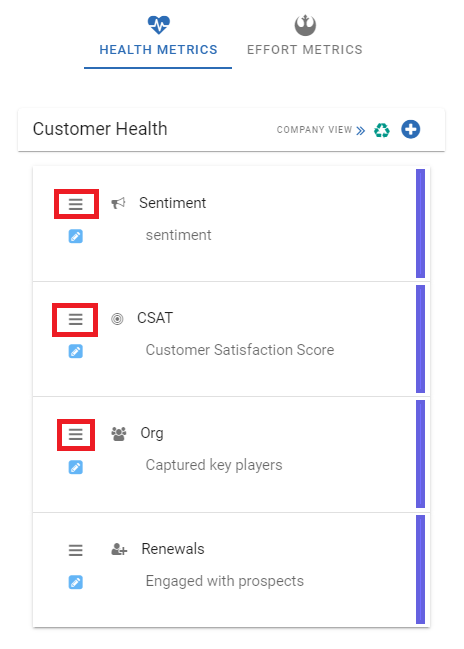Click the Sentiment row hamburger drag handle

(76, 204)
